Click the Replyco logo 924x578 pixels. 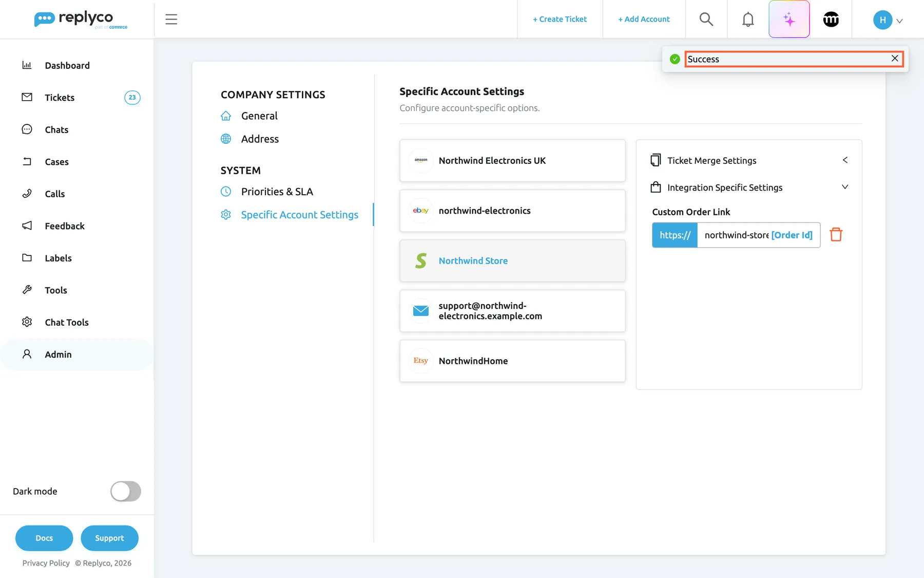pyautogui.click(x=81, y=20)
